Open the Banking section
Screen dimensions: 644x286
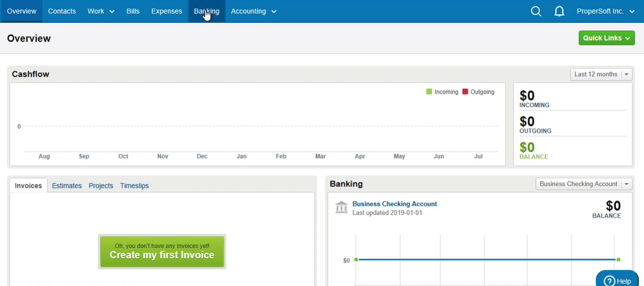click(x=206, y=11)
